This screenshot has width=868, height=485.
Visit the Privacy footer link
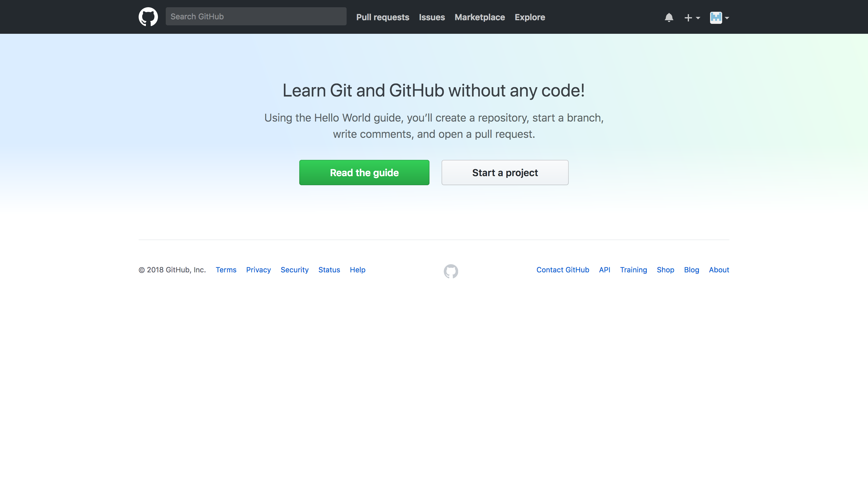click(258, 270)
